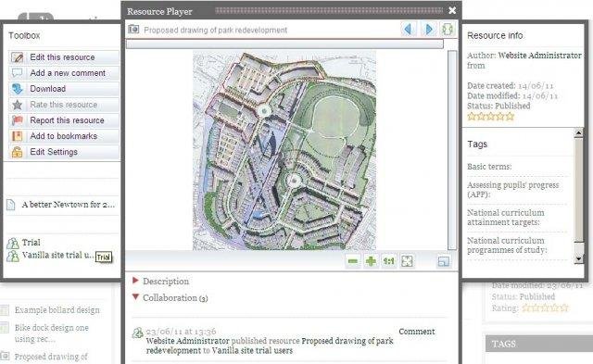This screenshot has height=364, width=593.
Task: Go to next resource with right arrow
Action: (x=428, y=29)
